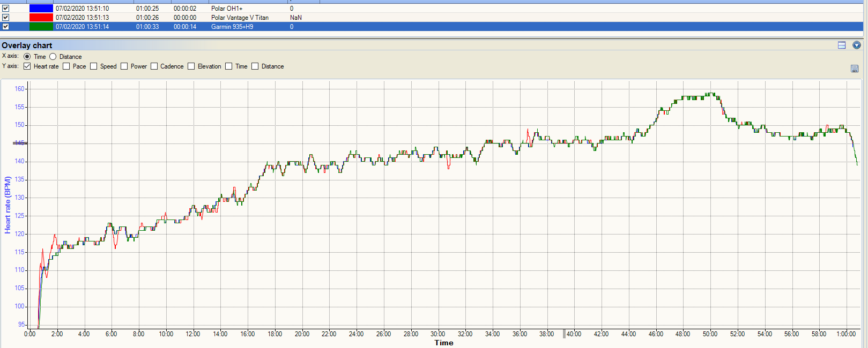Select the Time X axis radio button

click(27, 57)
